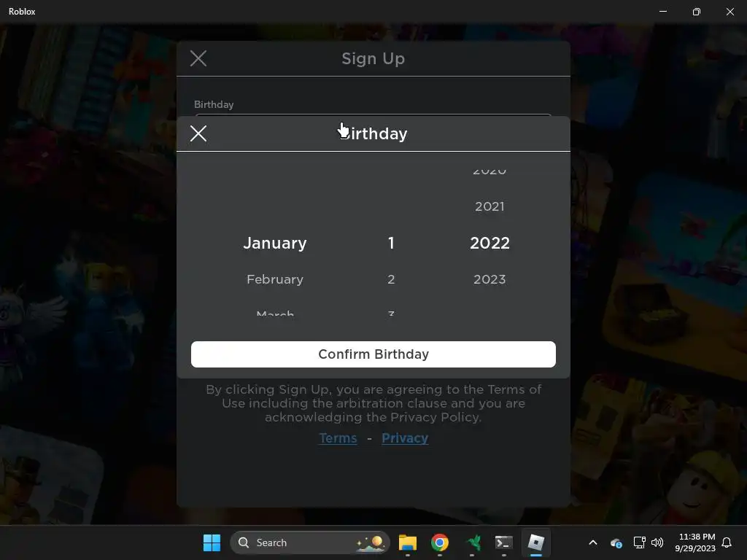Open the volume speaker tray icon
The image size is (747, 560).
tap(657, 542)
